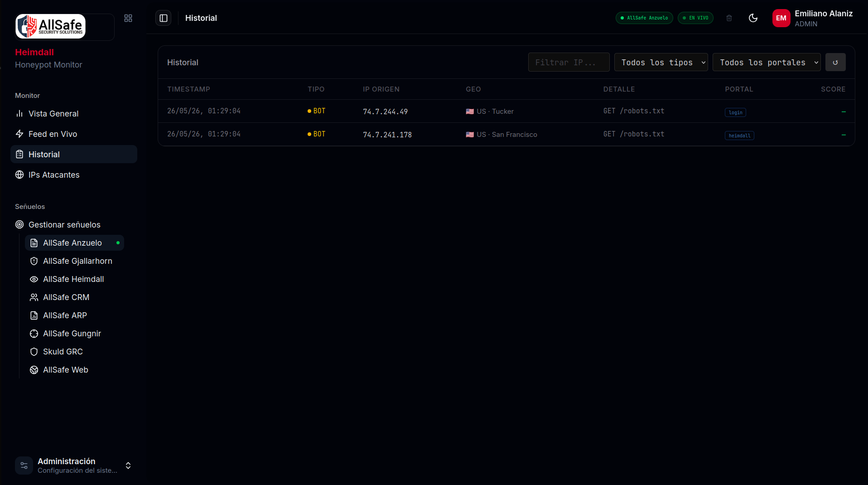Click the login portal tag
Image resolution: width=868 pixels, height=485 pixels.
coord(735,112)
